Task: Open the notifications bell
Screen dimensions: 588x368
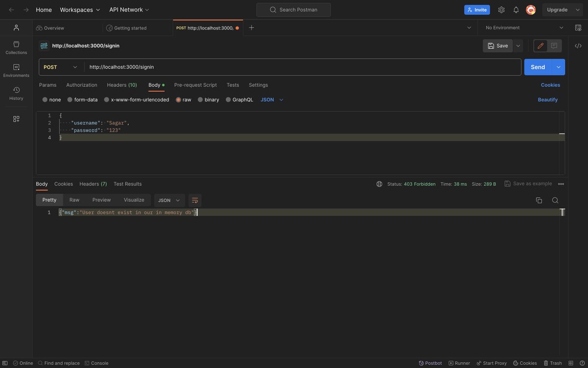Action: coord(516,10)
